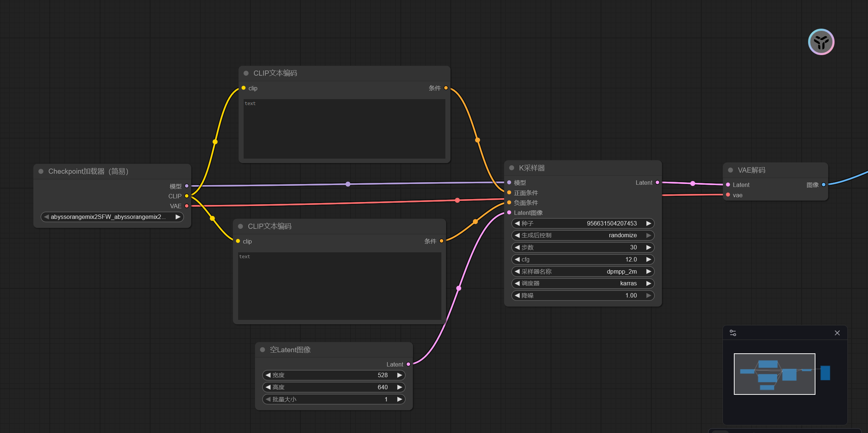Click KSampler Latent output socket
The width and height of the screenshot is (868, 433).
coord(657,183)
